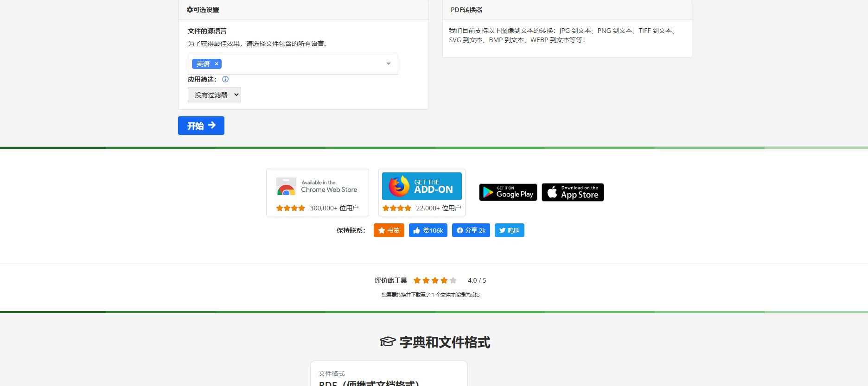This screenshot has height=386, width=868.
Task: Click the star icon in the 书签 button
Action: (382, 230)
